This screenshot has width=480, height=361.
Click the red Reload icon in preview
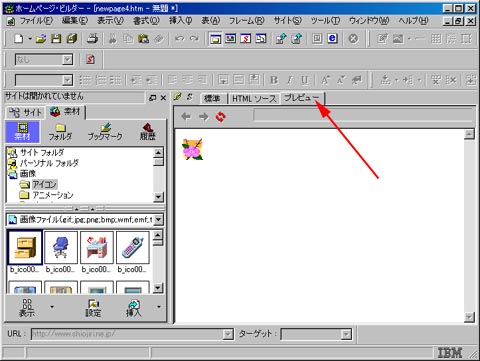(x=220, y=116)
